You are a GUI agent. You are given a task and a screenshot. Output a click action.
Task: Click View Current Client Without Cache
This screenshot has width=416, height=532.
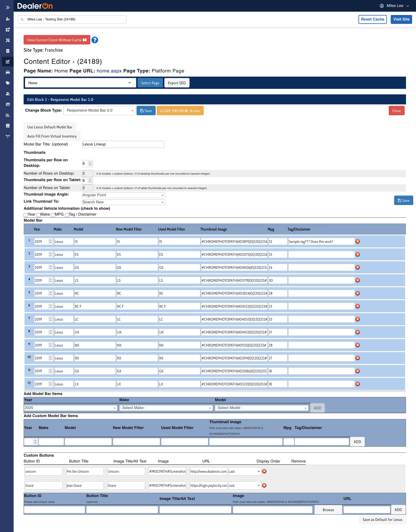point(57,40)
